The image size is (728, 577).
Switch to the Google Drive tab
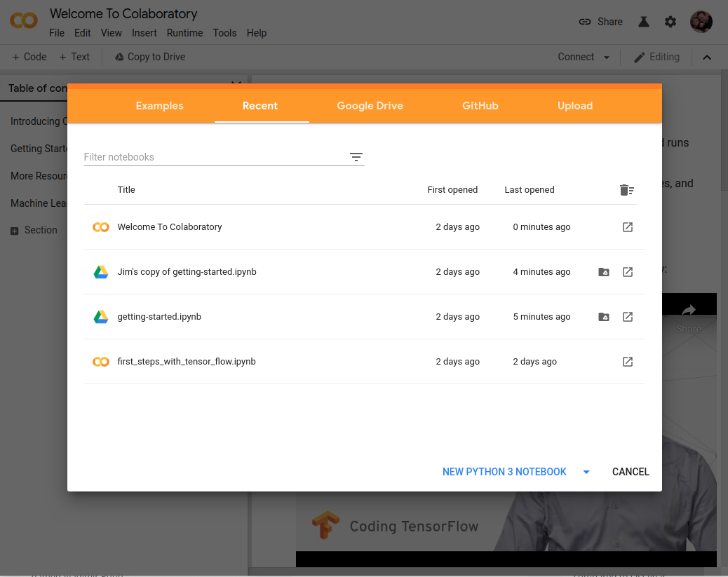(x=370, y=106)
